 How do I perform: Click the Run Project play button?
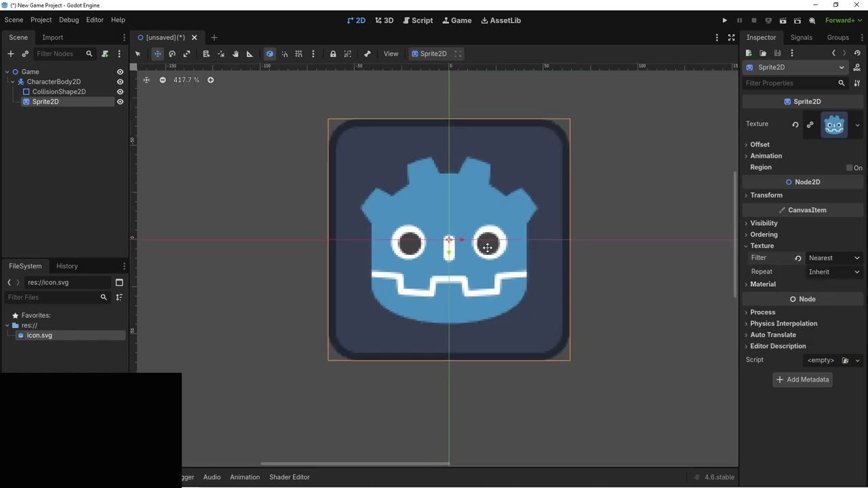tap(724, 20)
